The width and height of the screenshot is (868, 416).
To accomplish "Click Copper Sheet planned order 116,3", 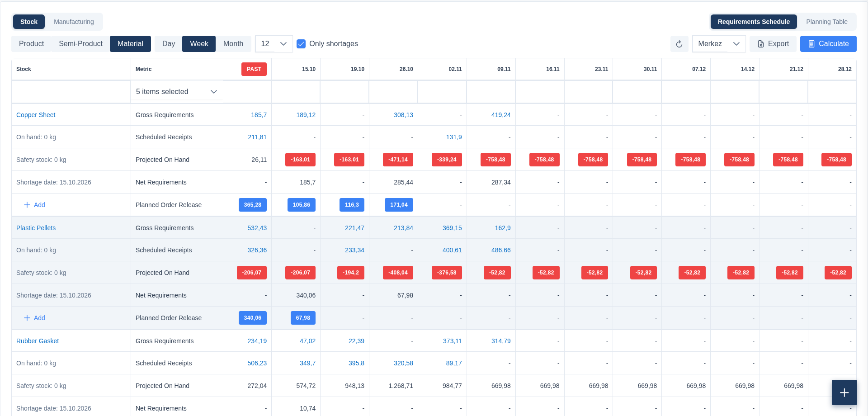I will coord(352,205).
